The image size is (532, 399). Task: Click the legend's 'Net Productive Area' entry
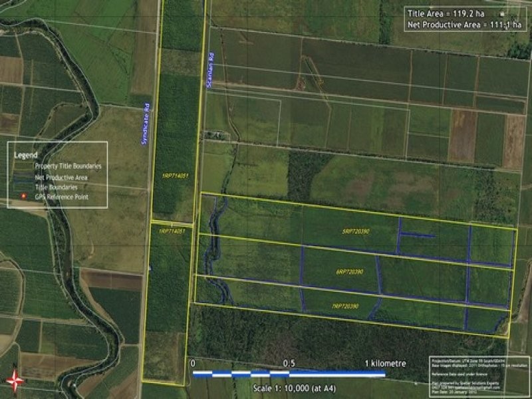click(61, 178)
